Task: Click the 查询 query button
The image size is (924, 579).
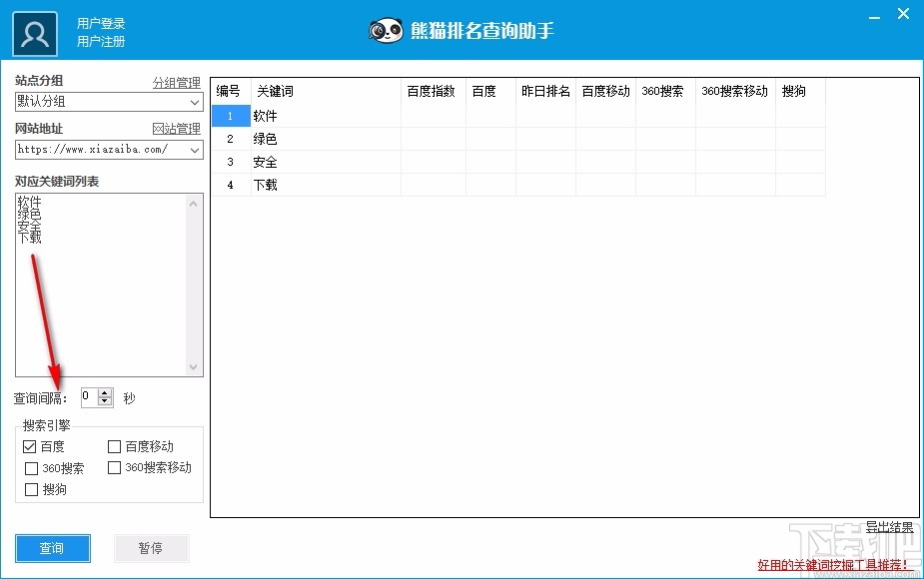Action: pyautogui.click(x=52, y=548)
